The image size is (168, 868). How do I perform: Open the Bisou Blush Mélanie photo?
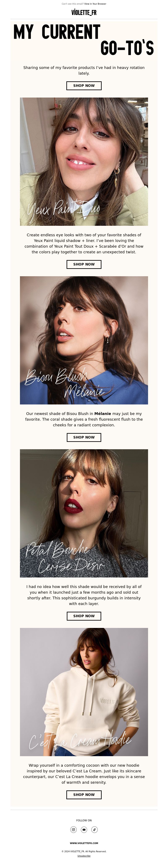click(84, 340)
